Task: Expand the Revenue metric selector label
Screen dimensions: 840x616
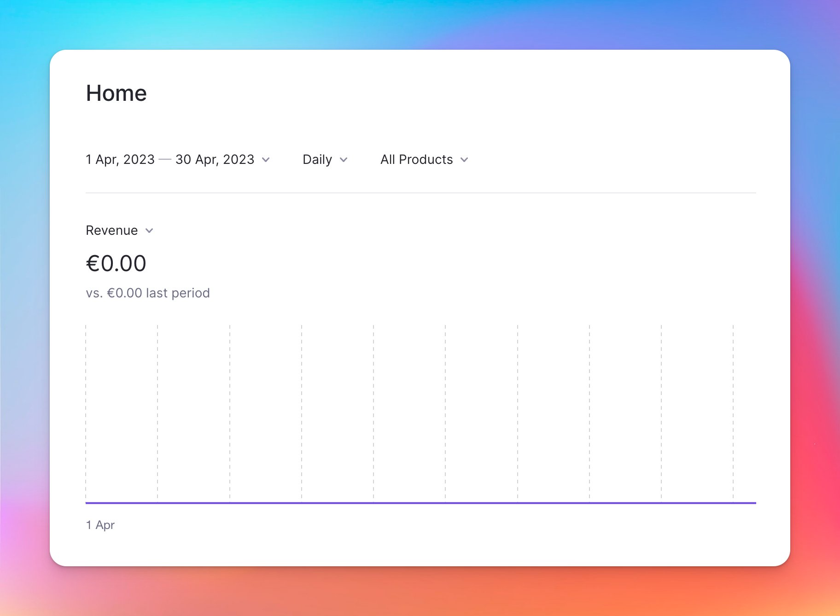Action: tap(112, 230)
